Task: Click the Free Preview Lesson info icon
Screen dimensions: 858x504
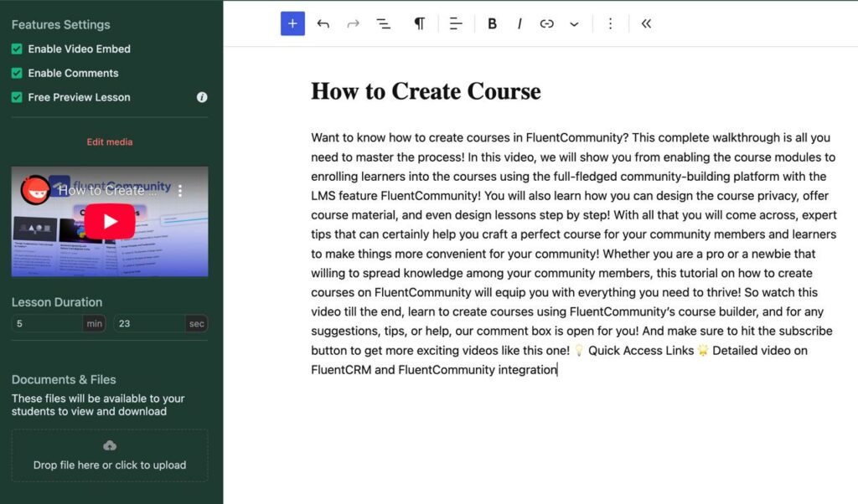Action: 202,97
